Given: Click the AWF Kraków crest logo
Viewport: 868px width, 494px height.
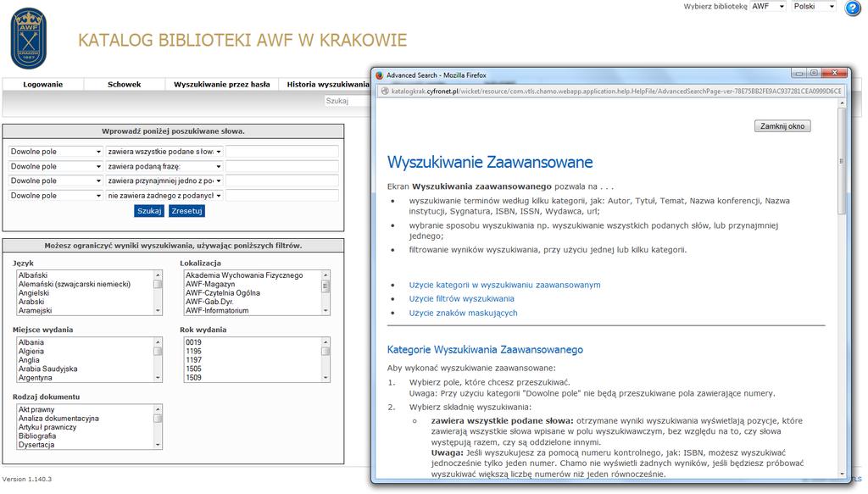Looking at the screenshot, I should point(28,38).
